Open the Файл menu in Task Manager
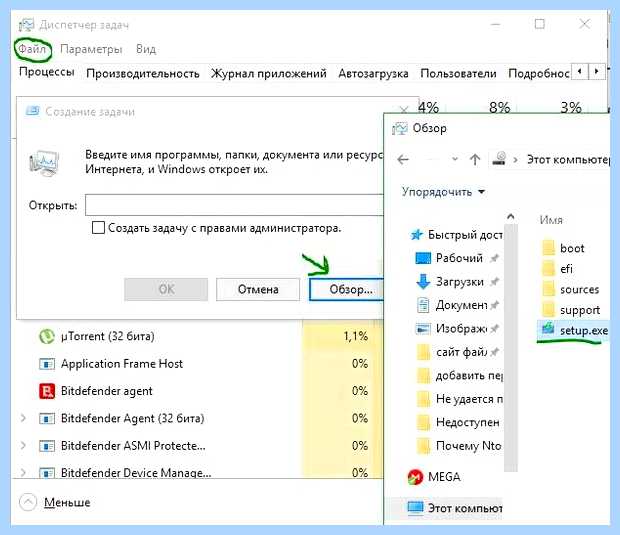The height and width of the screenshot is (535, 620). click(x=32, y=49)
